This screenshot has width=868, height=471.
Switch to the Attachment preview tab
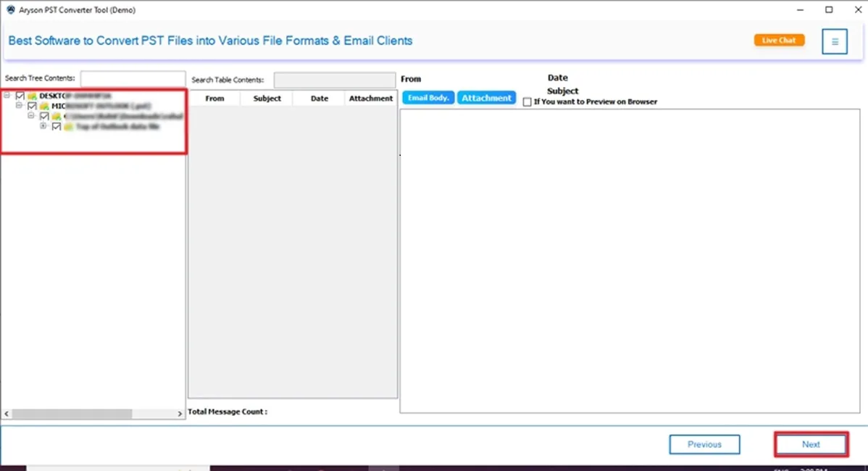pos(487,98)
